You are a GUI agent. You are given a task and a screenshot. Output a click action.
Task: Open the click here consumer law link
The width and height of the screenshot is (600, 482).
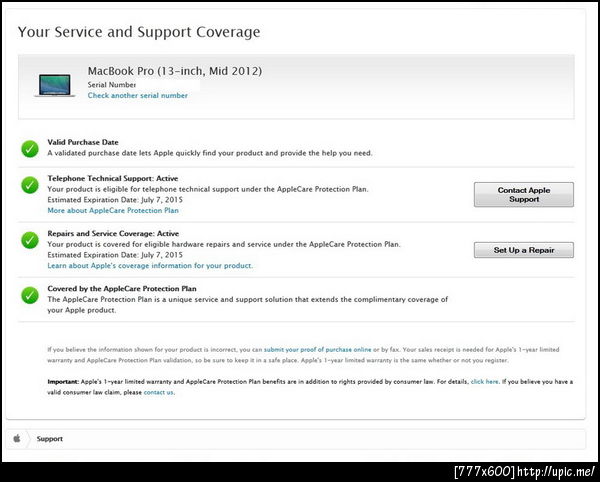point(484,381)
